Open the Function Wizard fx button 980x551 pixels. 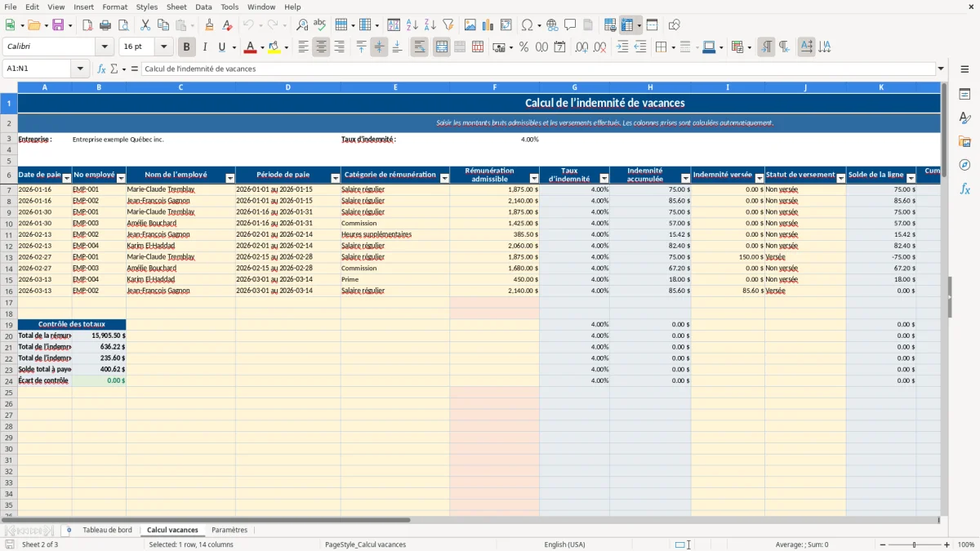(102, 69)
